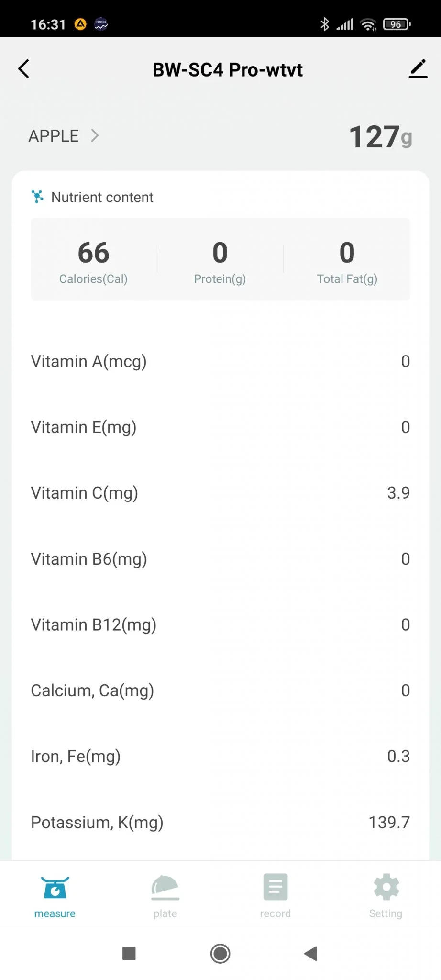
Task: Tap the Protein(g) value
Action: tap(220, 253)
